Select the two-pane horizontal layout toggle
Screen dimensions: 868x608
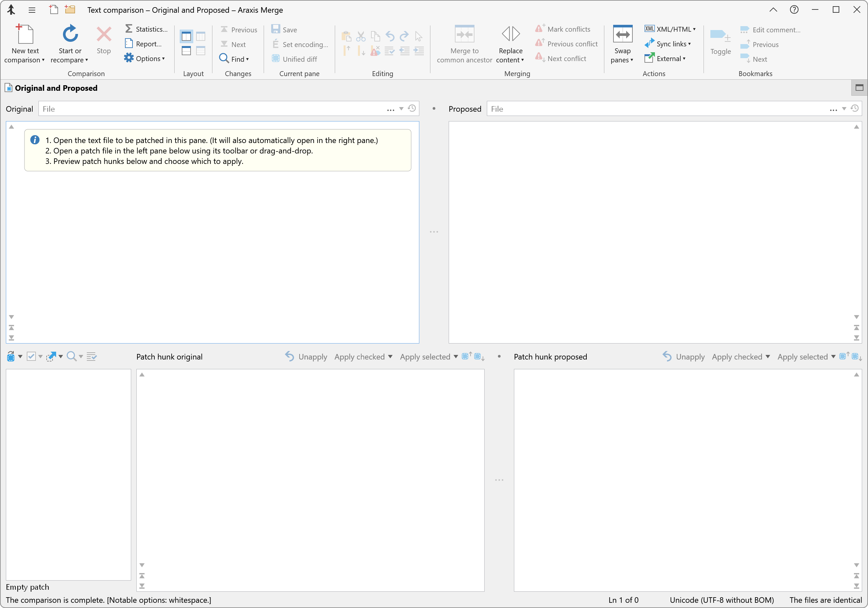186,51
